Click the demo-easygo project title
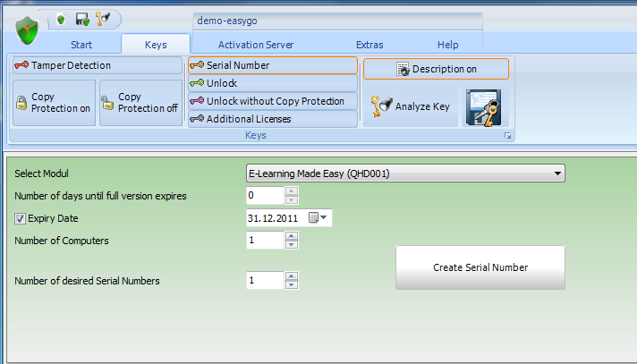The image size is (637, 364). pyautogui.click(x=227, y=21)
